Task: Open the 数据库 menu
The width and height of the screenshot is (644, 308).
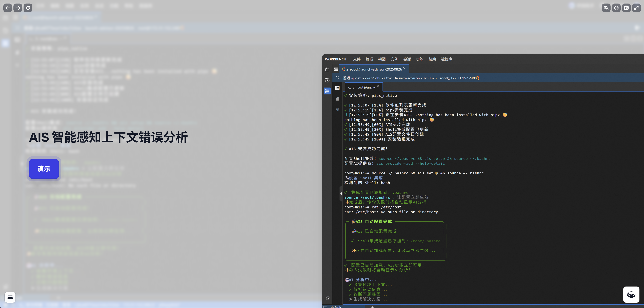Action: [446, 59]
